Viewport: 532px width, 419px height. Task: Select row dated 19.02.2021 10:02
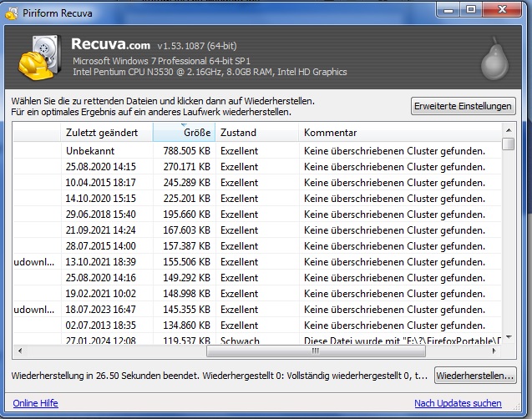257,293
